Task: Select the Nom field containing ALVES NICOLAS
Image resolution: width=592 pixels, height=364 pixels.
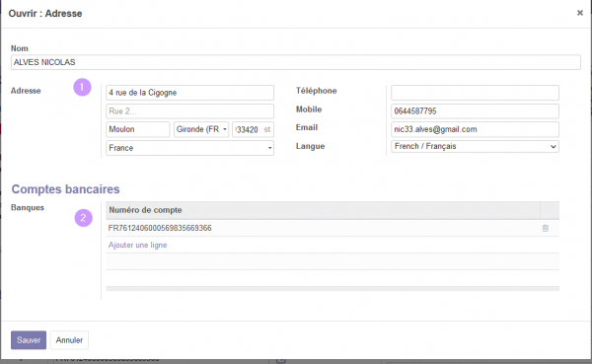Action: pos(296,62)
